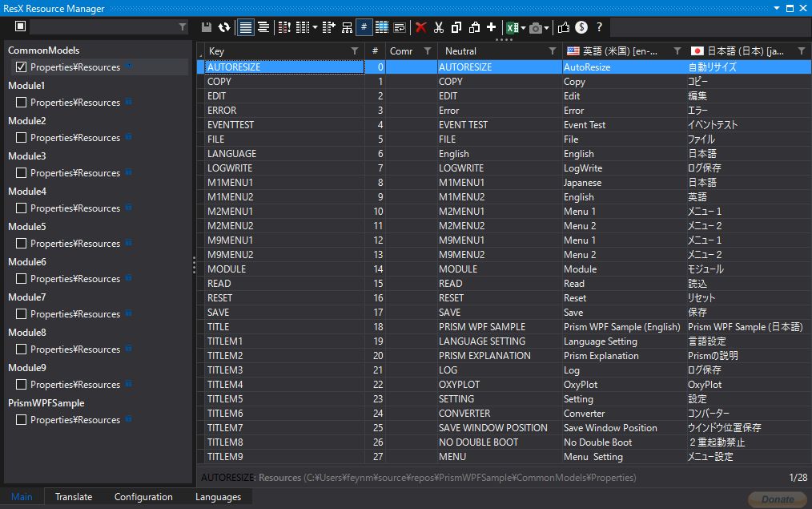Switch to the Translate tab
812x509 pixels.
(x=74, y=496)
